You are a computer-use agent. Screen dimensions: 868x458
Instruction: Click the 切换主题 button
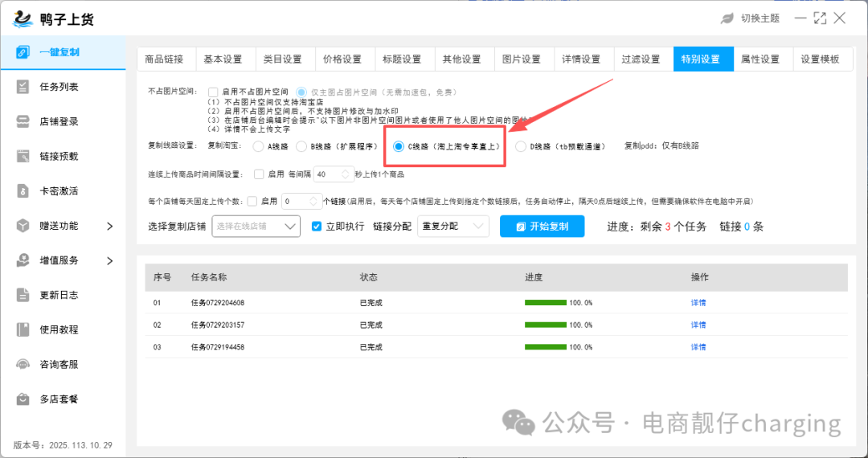point(760,18)
